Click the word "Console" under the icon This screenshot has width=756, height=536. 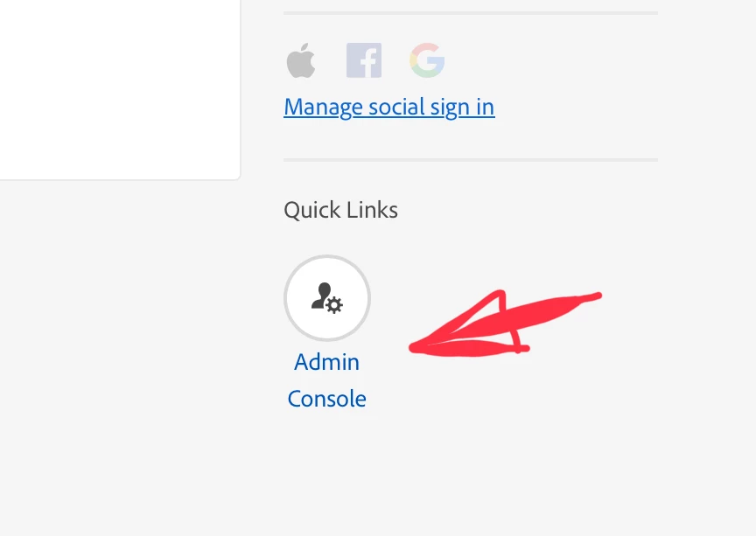pyautogui.click(x=327, y=399)
